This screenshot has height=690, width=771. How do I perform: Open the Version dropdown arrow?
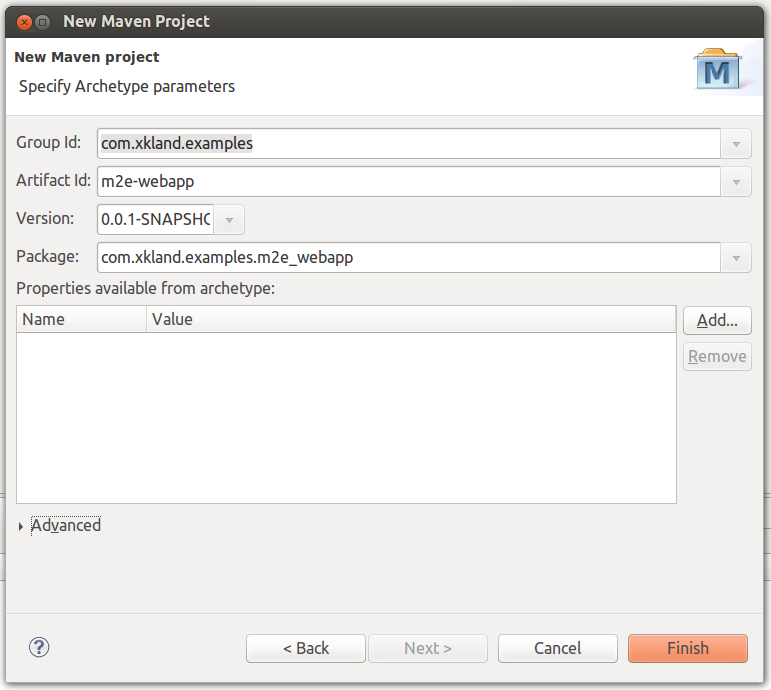point(229,220)
